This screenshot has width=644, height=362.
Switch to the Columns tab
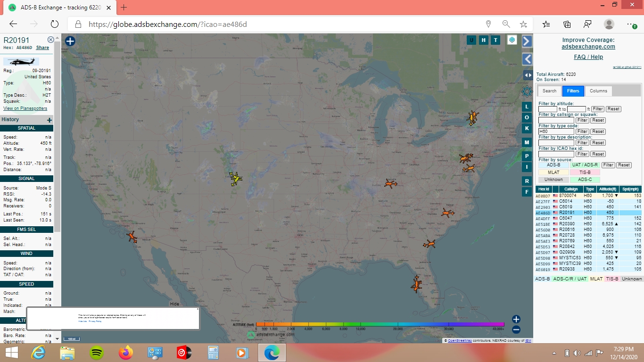(x=598, y=91)
